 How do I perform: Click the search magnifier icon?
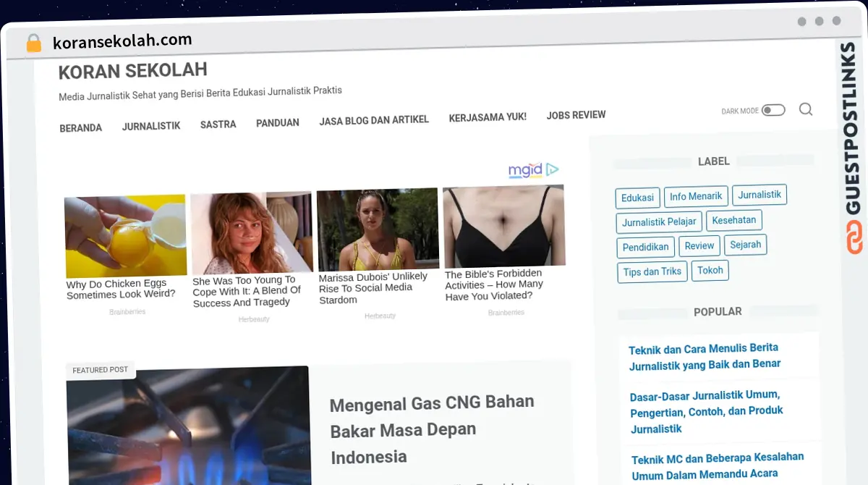pos(805,109)
